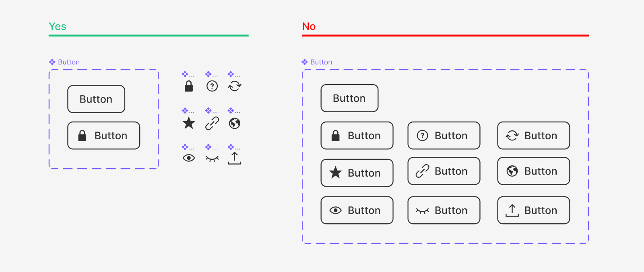Click the globe icon in the Yes grid
The width and height of the screenshot is (644, 272).
pyautogui.click(x=234, y=123)
